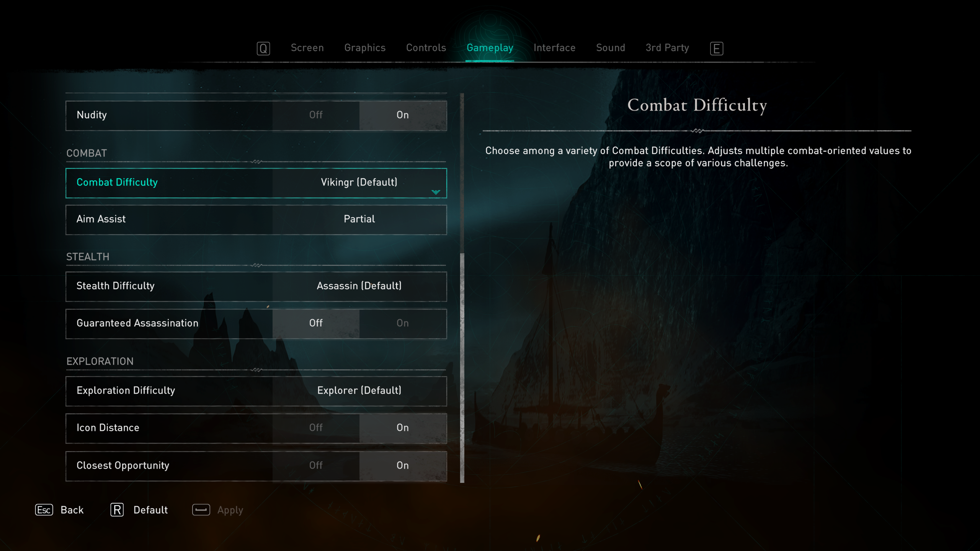Select the Sound settings tab
Screen dimensions: 980x551
610,47
